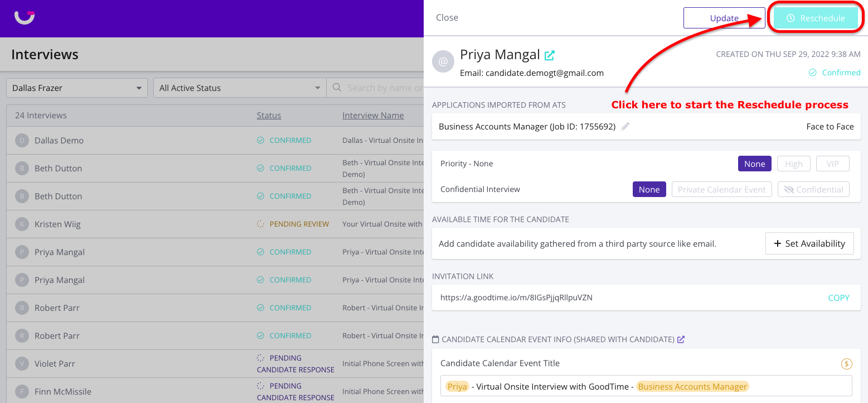Click the Candidate Calendar Event Title field
This screenshot has height=403, width=868.
pyautogui.click(x=646, y=386)
